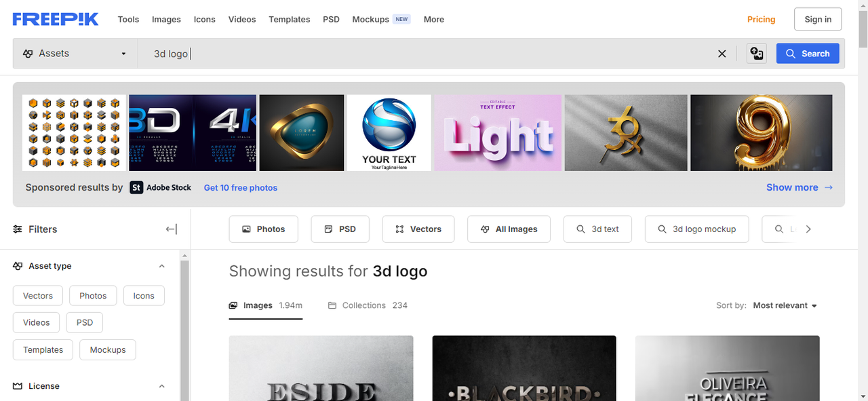This screenshot has width=868, height=401.
Task: Toggle Icons asset type filter
Action: [x=144, y=296]
